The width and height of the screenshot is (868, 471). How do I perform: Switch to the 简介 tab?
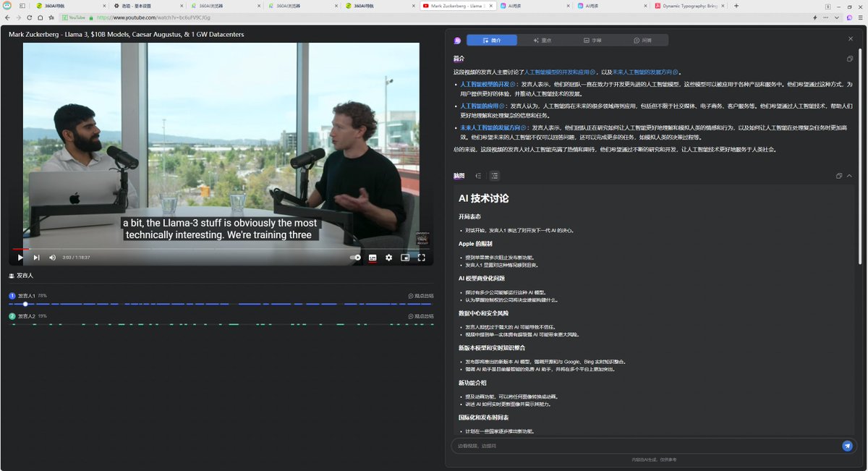[x=491, y=41]
